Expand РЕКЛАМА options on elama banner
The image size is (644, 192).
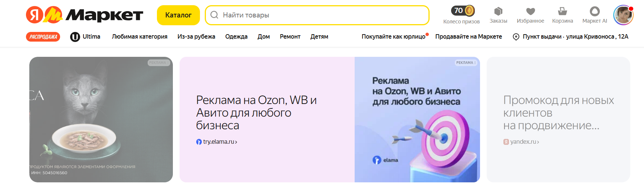(x=466, y=63)
